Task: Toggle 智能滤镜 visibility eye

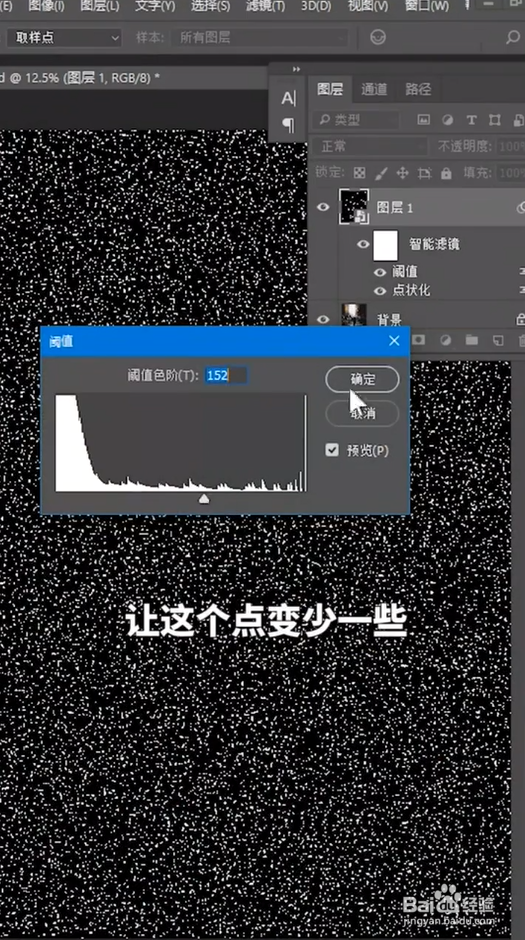Action: [363, 244]
